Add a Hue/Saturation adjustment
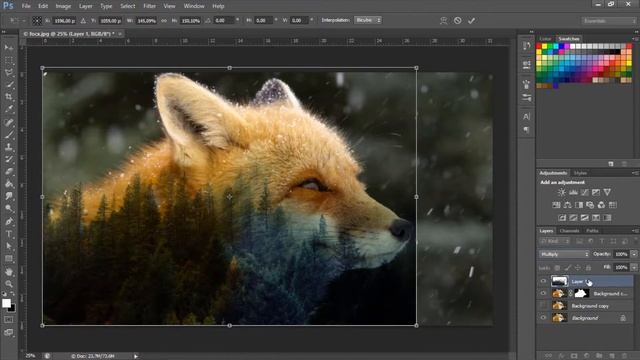The height and width of the screenshot is (360, 640). [x=556, y=205]
